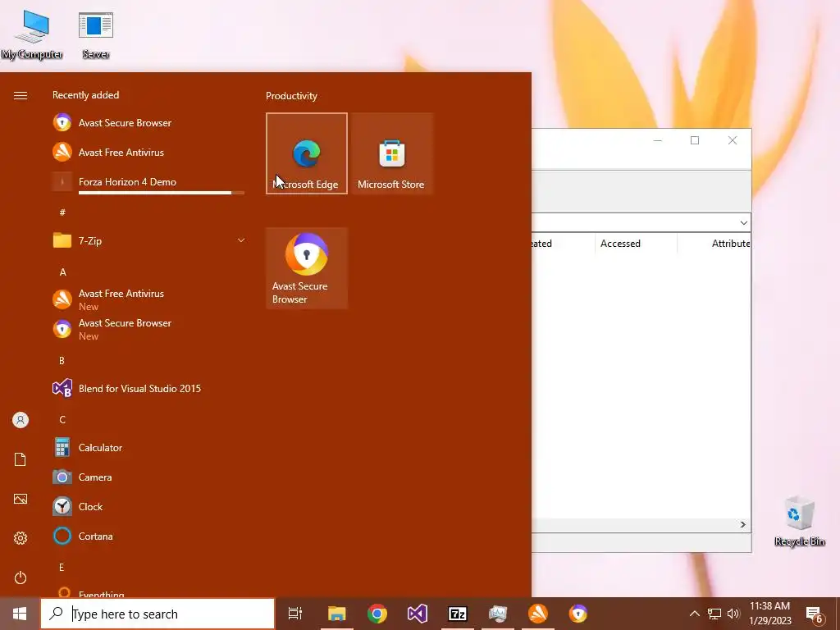The image size is (840, 630).
Task: Open the notification Action Center
Action: 815,614
